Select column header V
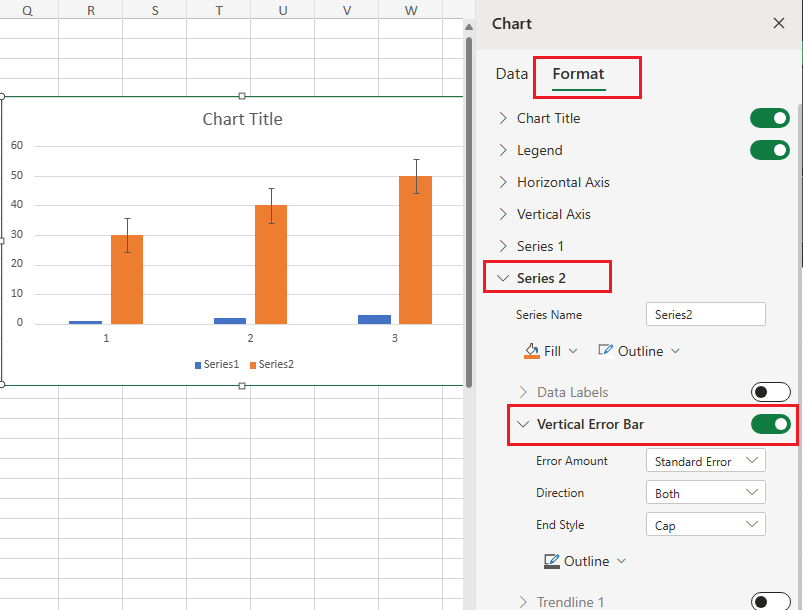This screenshot has height=610, width=803. coord(347,10)
